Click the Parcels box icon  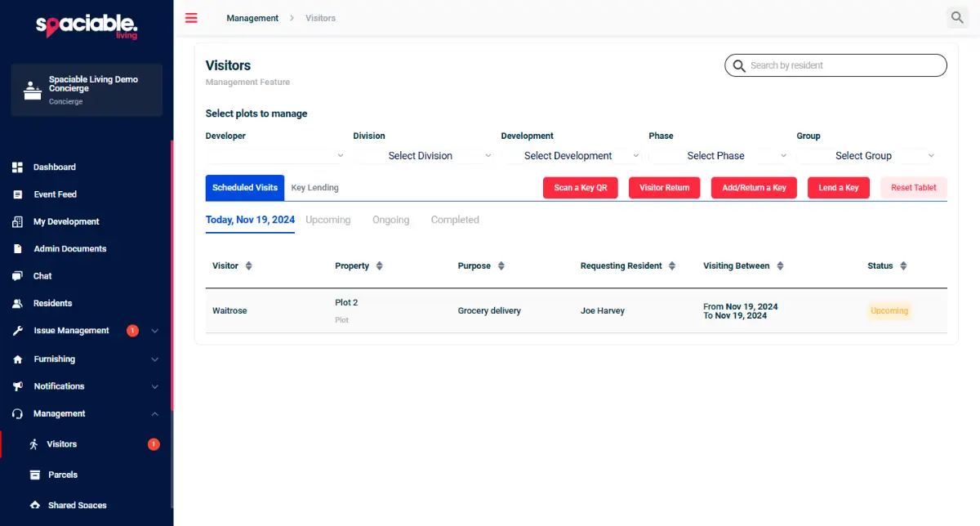pyautogui.click(x=34, y=475)
